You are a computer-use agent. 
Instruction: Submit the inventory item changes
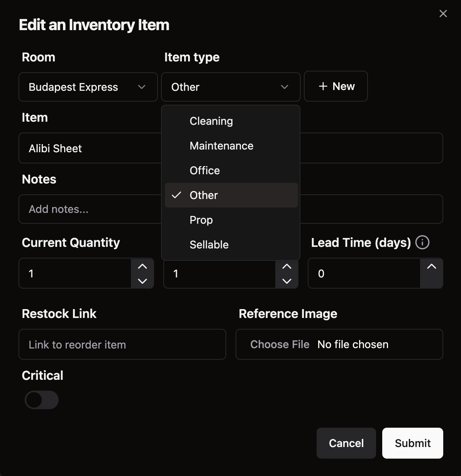412,443
